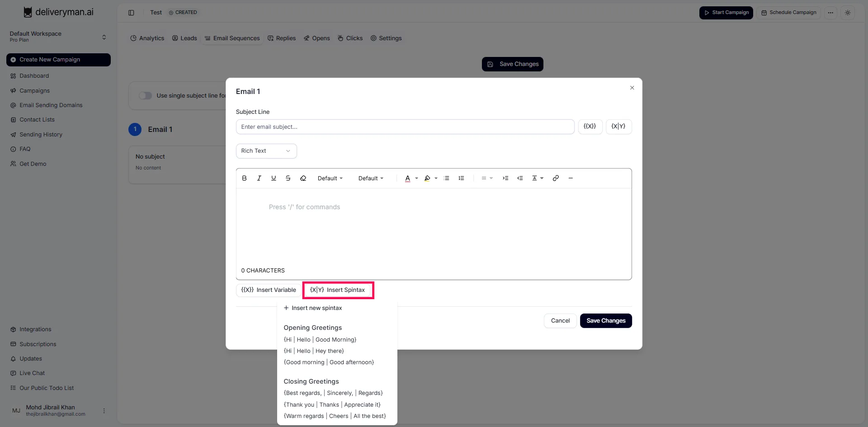Open the Rich Text format dropdown

click(x=266, y=151)
